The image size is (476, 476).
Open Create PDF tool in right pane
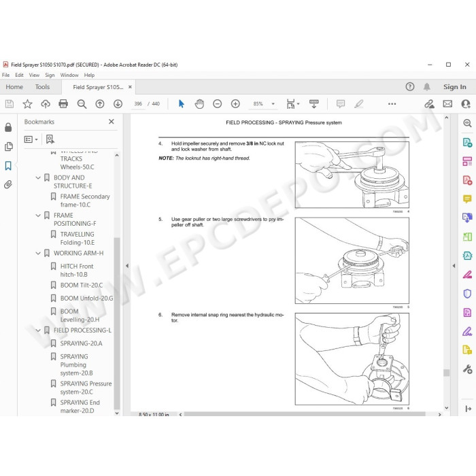(467, 180)
